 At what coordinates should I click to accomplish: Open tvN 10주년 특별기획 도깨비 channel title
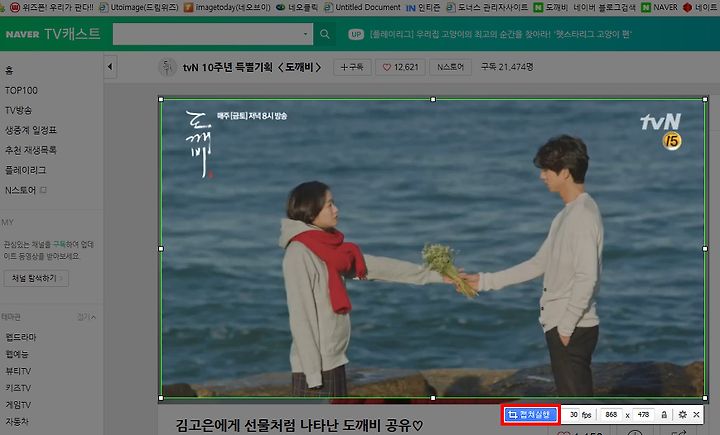click(x=252, y=68)
